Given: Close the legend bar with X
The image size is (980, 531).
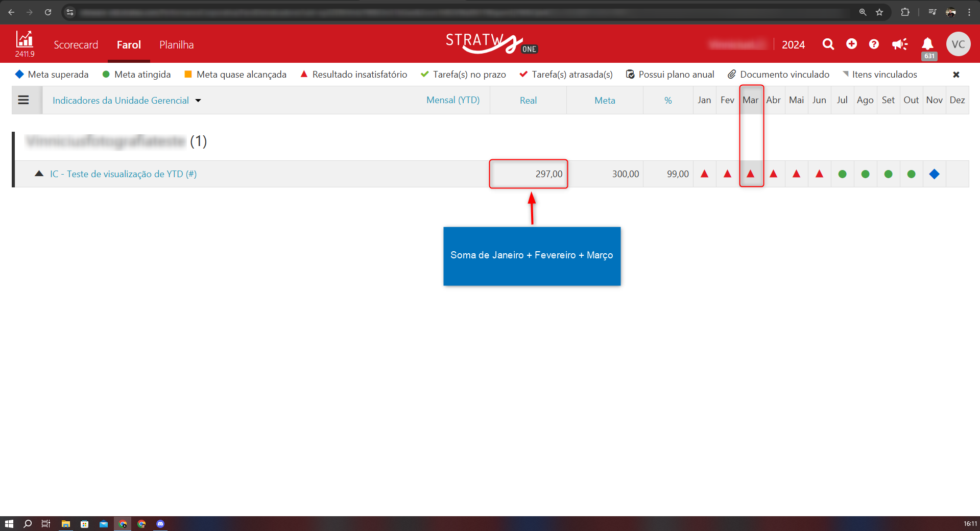Looking at the screenshot, I should 956,75.
